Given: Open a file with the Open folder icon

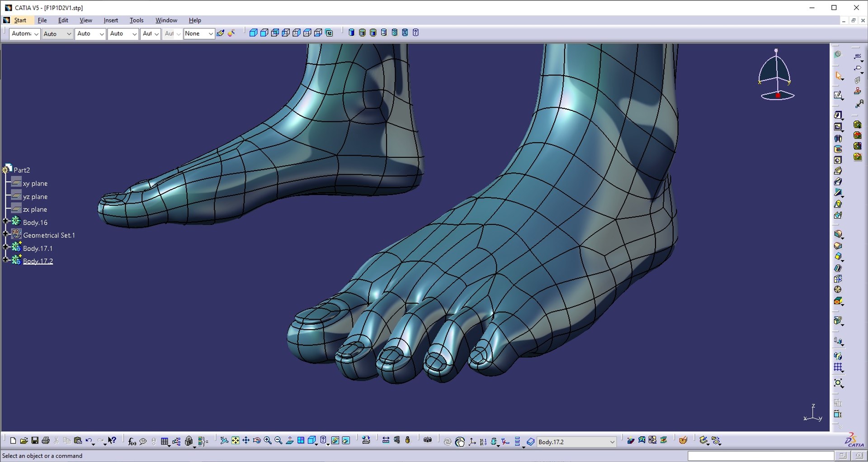Looking at the screenshot, I should (24, 441).
